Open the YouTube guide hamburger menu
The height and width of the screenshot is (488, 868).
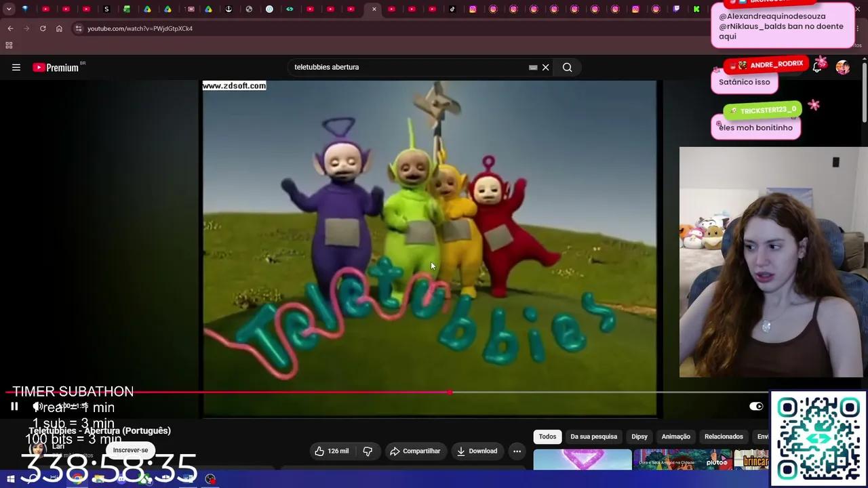[x=16, y=67]
